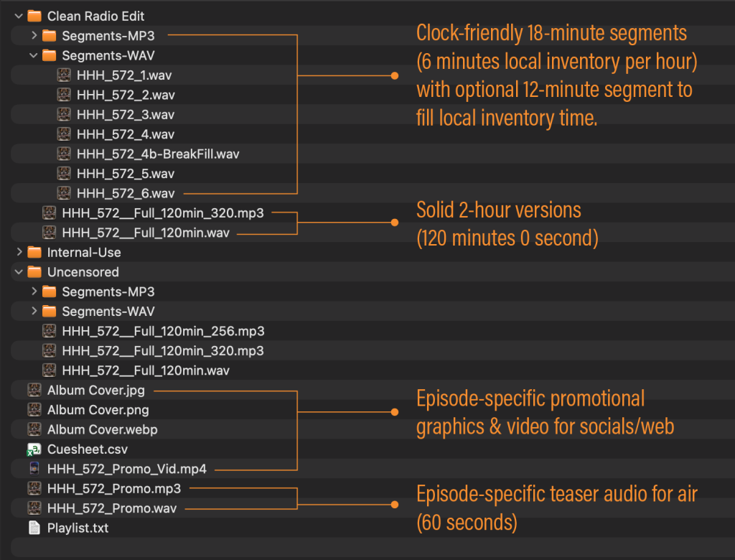735x560 pixels.
Task: Select the Uncensored folder name
Action: click(83, 272)
